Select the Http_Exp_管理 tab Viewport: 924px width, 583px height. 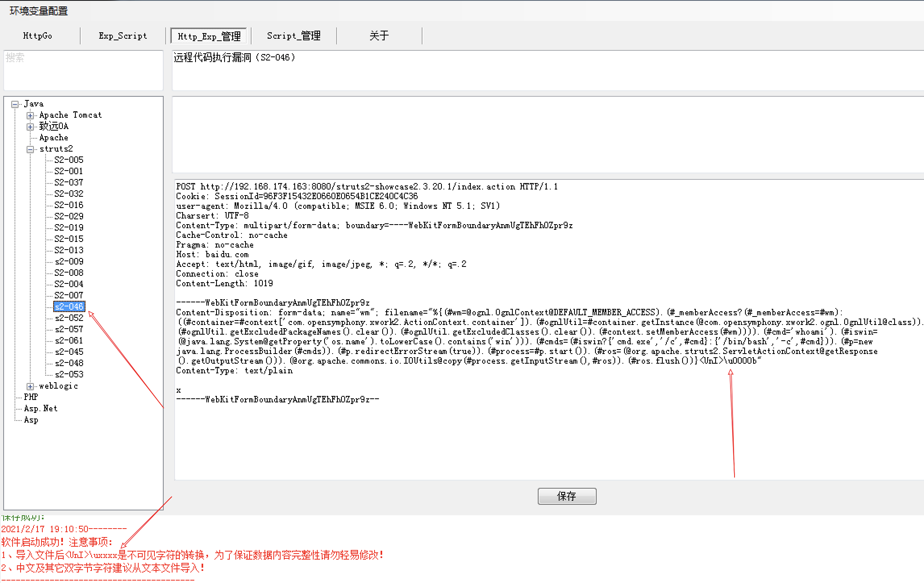tap(210, 36)
